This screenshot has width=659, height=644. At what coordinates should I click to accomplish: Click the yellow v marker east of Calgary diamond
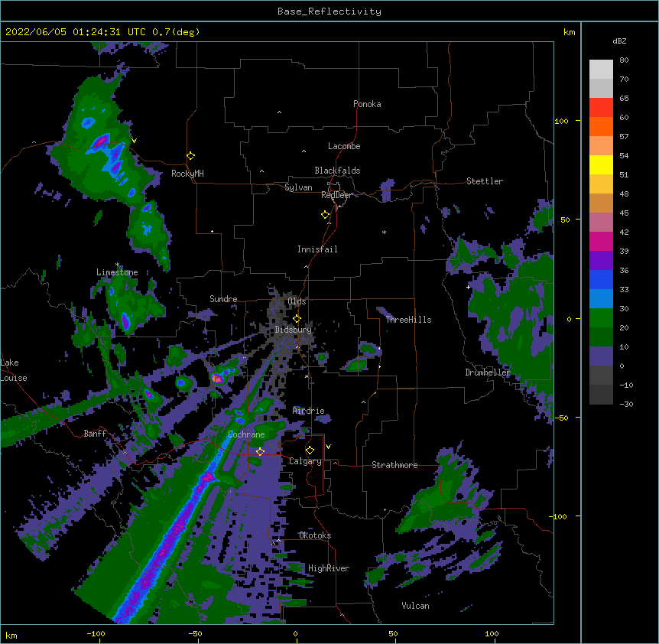click(328, 447)
